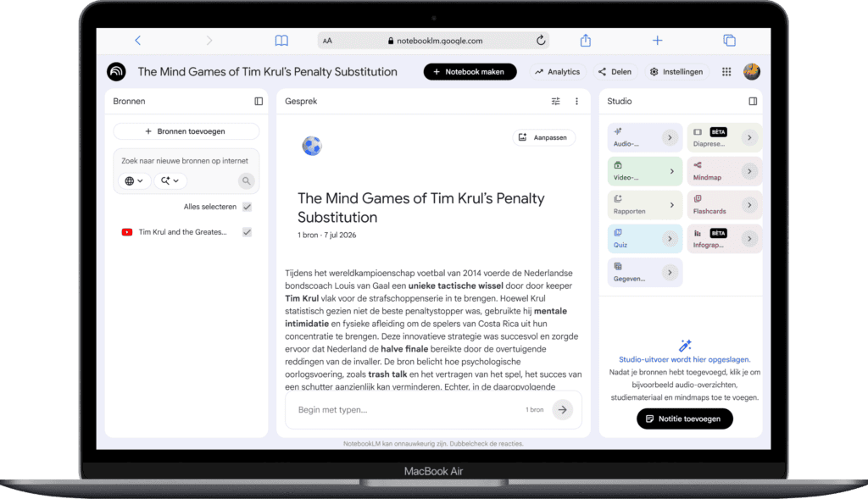This screenshot has width=868, height=499.
Task: Click the NotebookLM logo icon
Action: point(116,71)
